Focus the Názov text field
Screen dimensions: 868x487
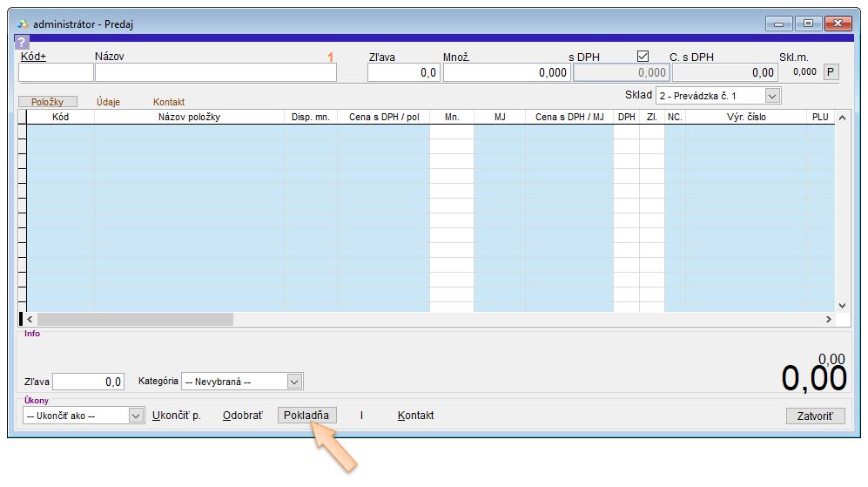(215, 73)
